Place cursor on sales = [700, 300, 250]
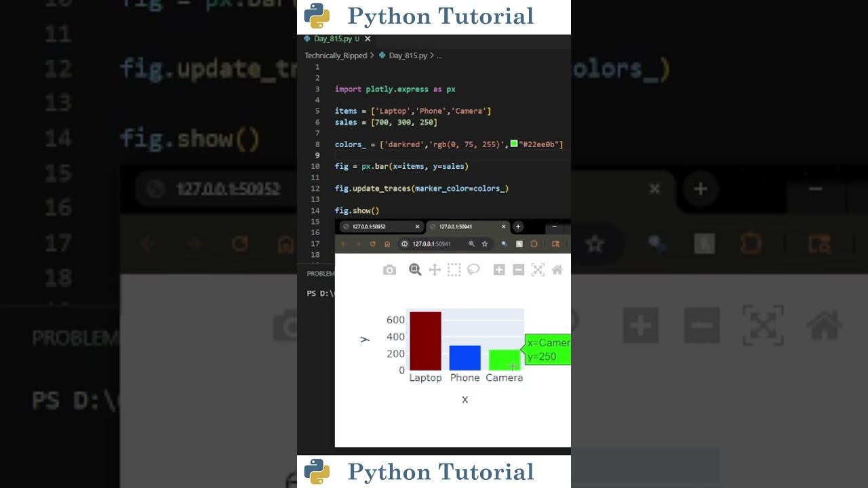Image resolution: width=868 pixels, height=488 pixels. click(386, 122)
